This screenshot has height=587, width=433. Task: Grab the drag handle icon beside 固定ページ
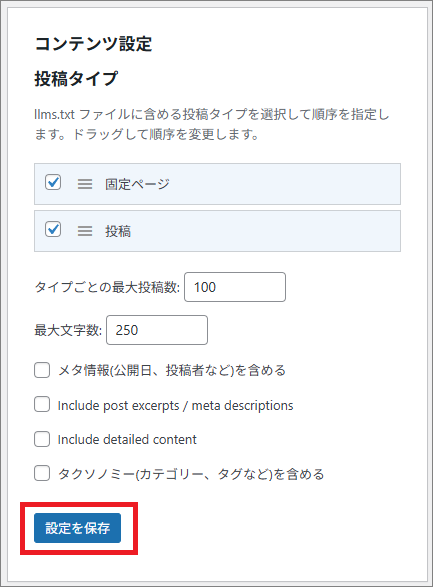pos(85,184)
